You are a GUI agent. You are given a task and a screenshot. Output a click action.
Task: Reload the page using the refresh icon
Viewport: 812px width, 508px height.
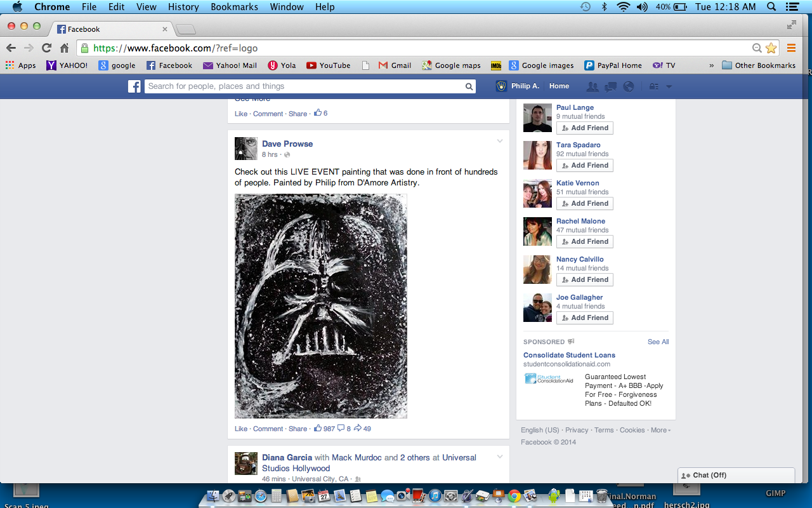click(46, 48)
